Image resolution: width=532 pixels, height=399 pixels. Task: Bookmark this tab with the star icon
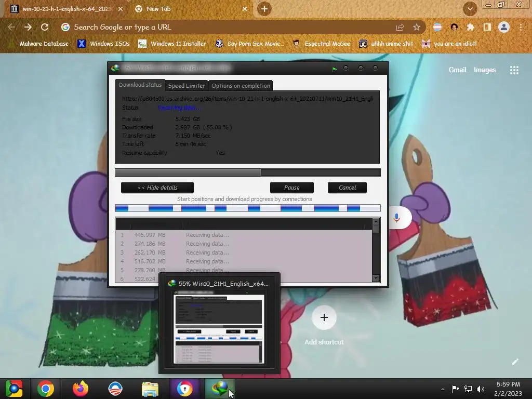pos(417,27)
